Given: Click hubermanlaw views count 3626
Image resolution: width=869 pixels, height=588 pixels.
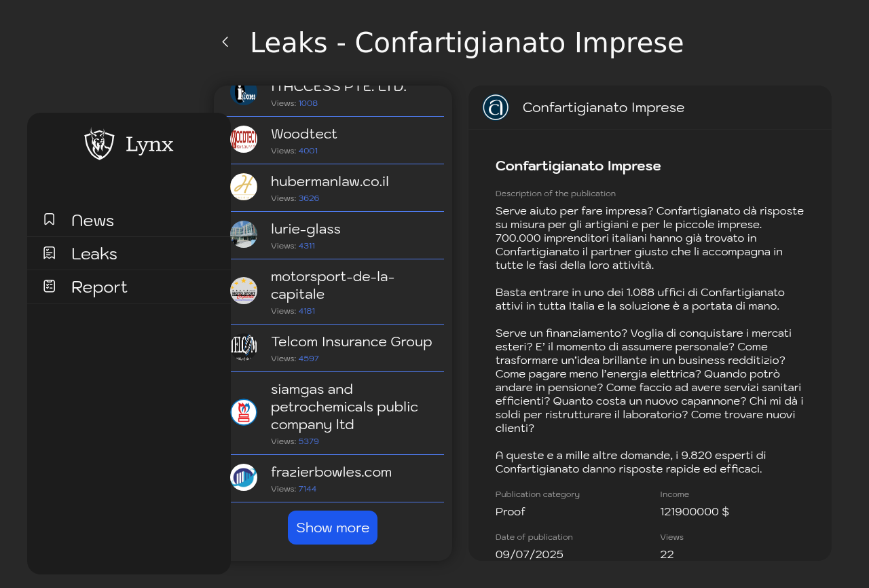Looking at the screenshot, I should pyautogui.click(x=309, y=198).
